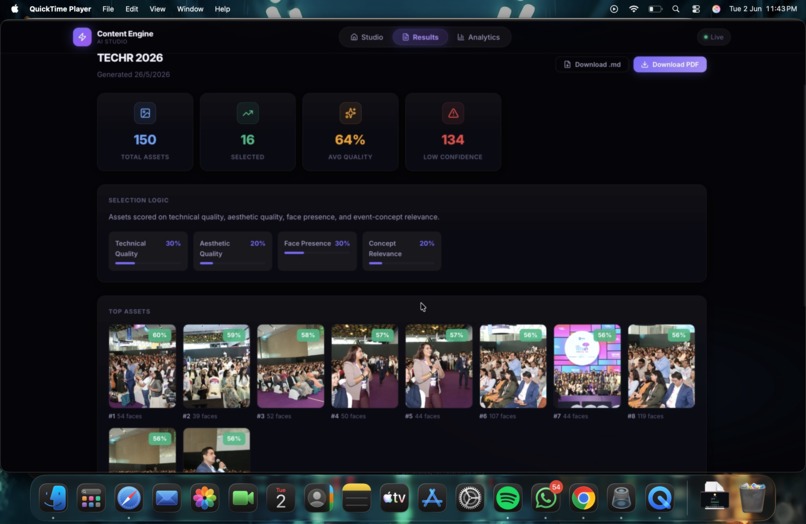The width and height of the screenshot is (806, 524).
Task: Select the 150 total assets value
Action: pos(145,139)
